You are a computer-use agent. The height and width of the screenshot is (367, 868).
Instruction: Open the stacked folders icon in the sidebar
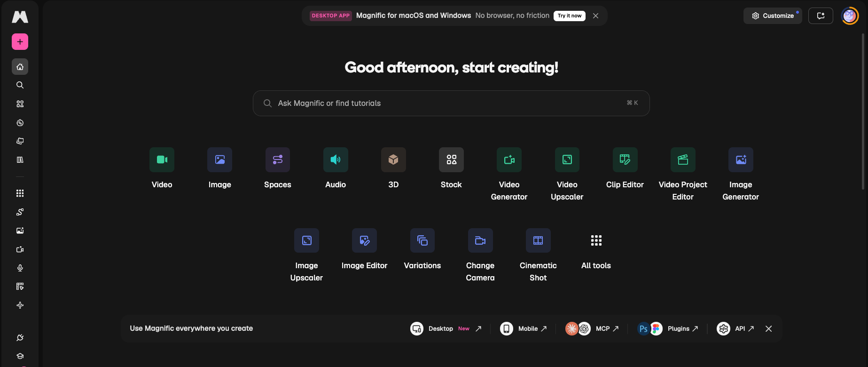pyautogui.click(x=20, y=141)
